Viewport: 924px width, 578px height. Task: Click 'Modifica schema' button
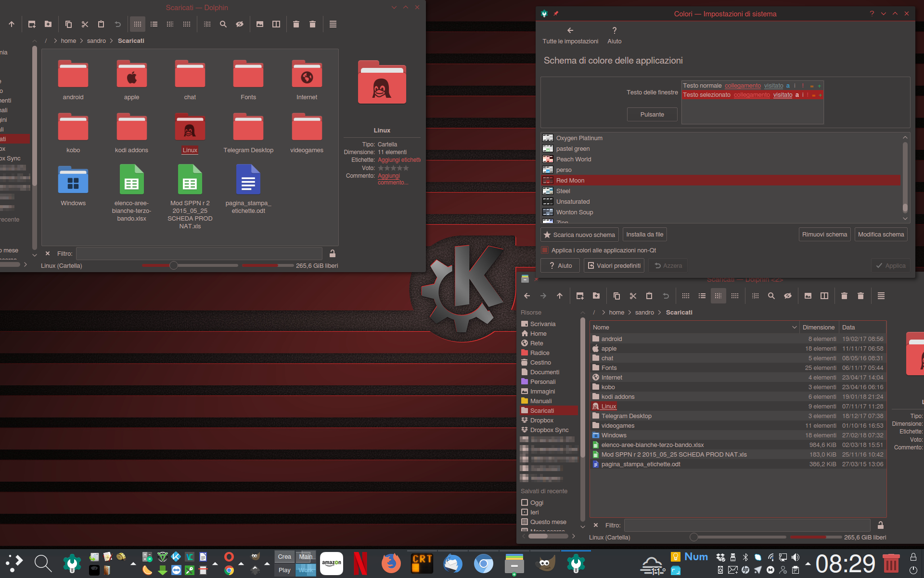pos(881,235)
